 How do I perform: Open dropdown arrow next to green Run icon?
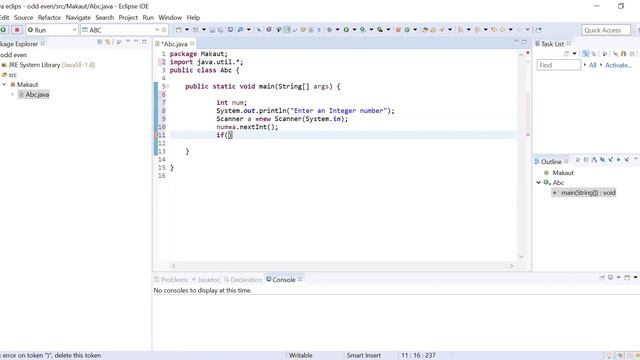[354, 30]
